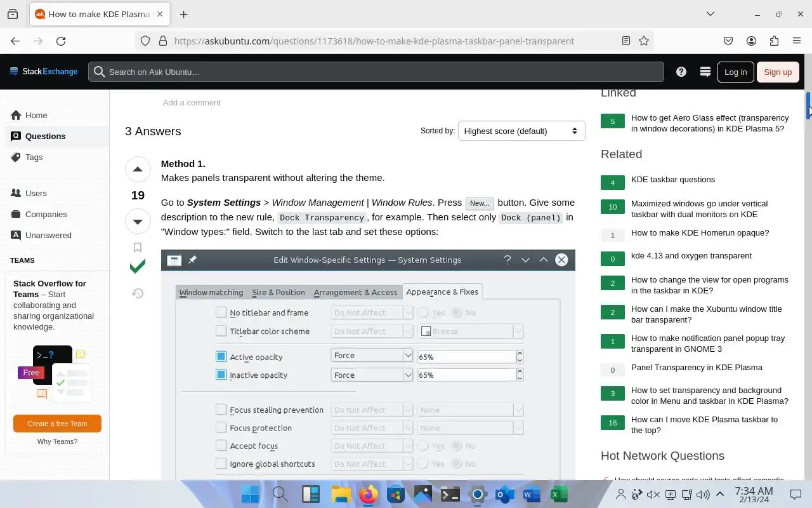This screenshot has height=508, width=812.
Task: Launch Excel from the taskbar
Action: click(x=559, y=494)
